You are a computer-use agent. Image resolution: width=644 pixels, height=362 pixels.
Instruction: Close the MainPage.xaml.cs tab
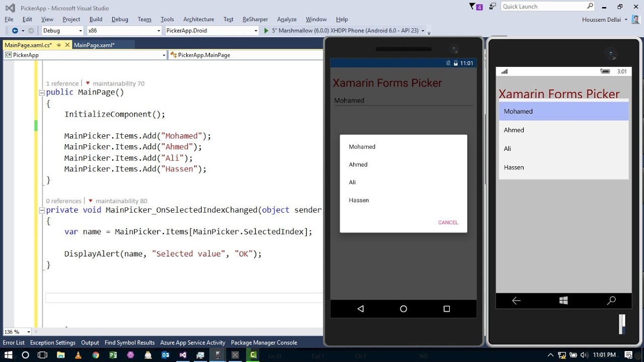point(67,45)
